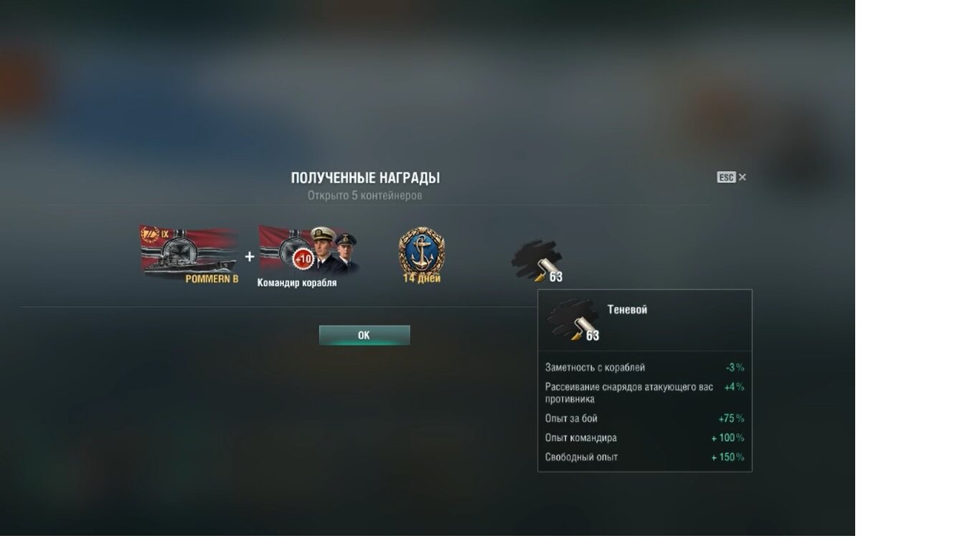980x551 pixels.
Task: Click the Опыт командира +100% row
Action: tap(644, 438)
